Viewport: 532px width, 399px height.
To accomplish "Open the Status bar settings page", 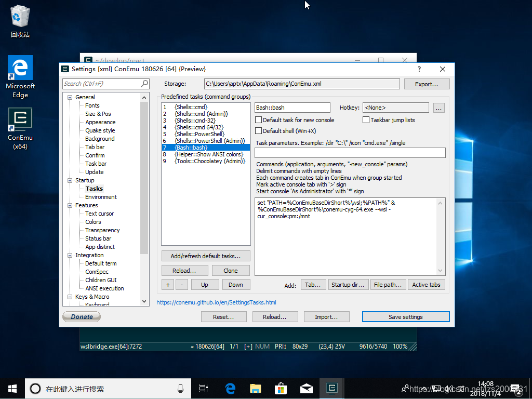I will (x=98, y=238).
